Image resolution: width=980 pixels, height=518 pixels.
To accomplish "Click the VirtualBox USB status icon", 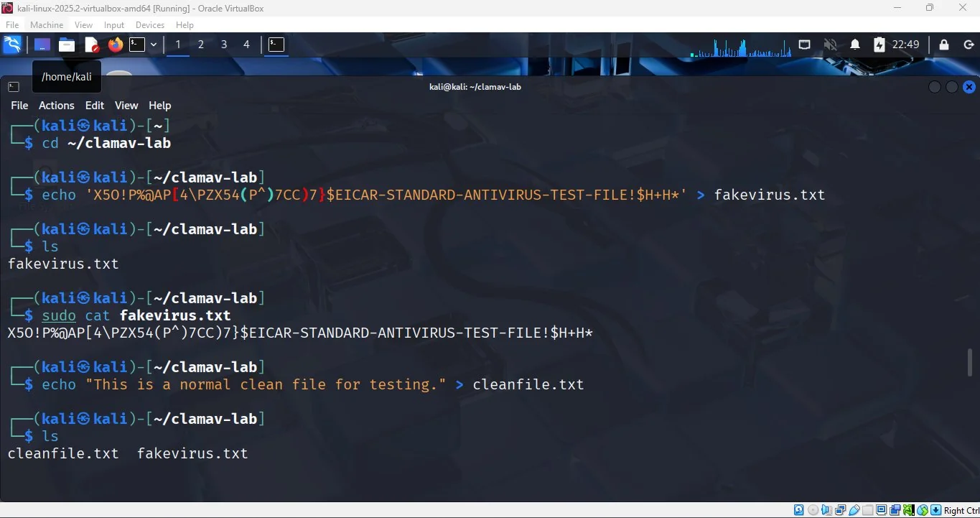I will point(854,510).
